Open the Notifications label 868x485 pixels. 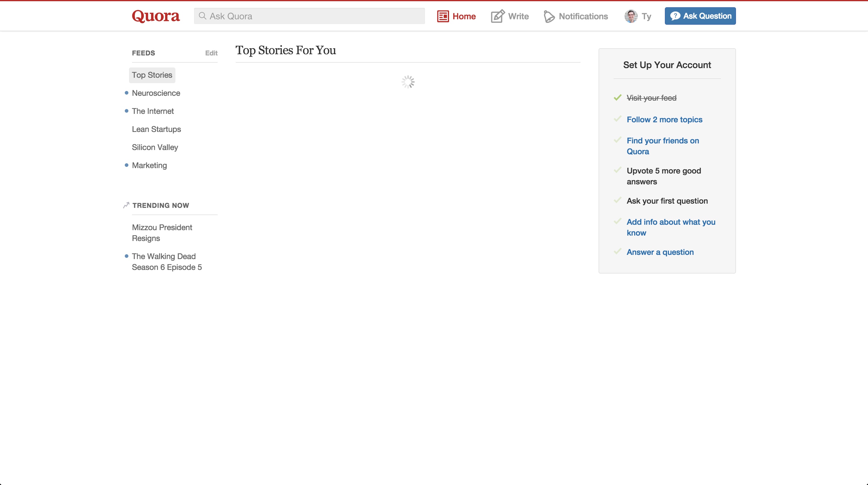tap(583, 16)
